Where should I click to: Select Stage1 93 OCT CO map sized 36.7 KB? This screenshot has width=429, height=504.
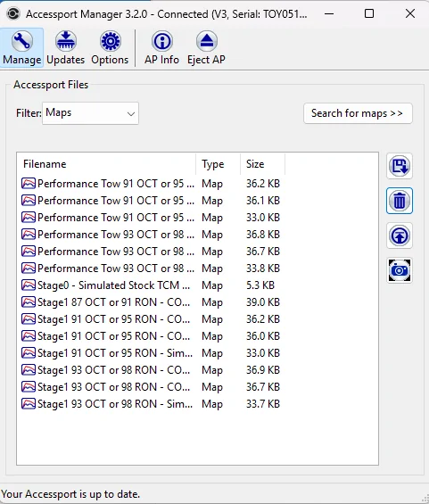151,387
